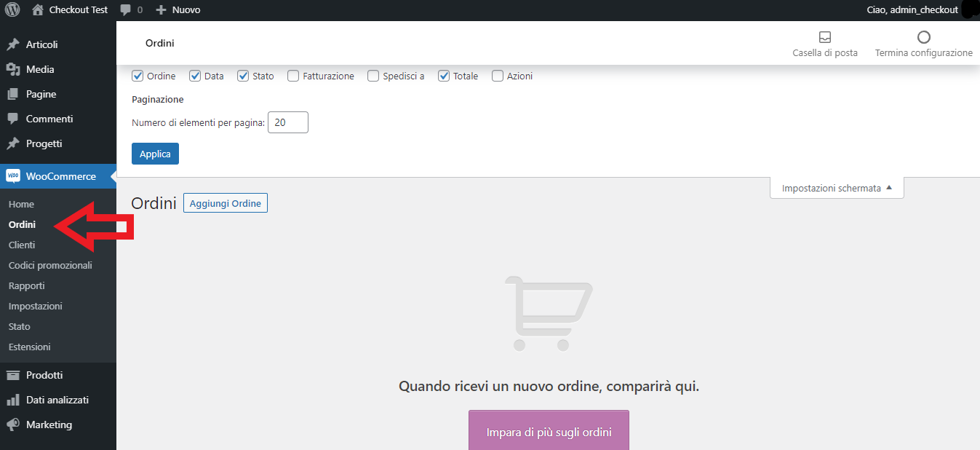Open the comments bubble icon in admin bar
The image size is (980, 450).
(x=126, y=10)
